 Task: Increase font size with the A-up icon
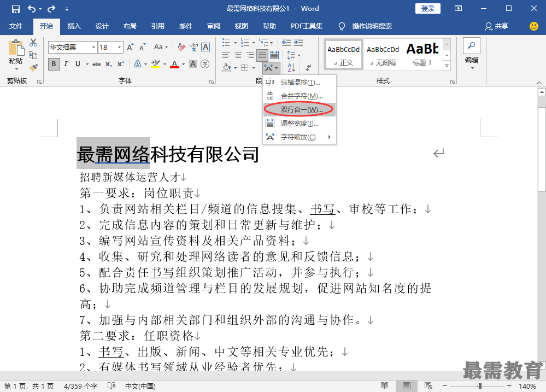(130, 47)
